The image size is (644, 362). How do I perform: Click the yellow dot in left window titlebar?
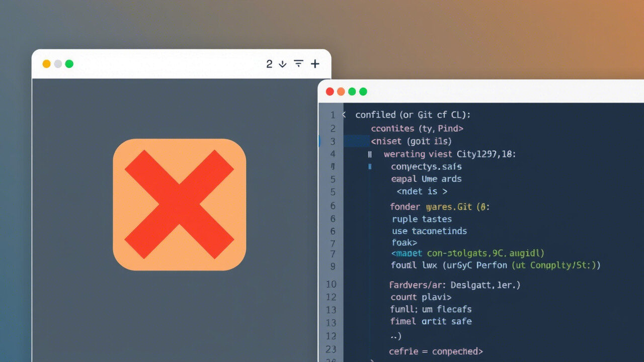(46, 64)
